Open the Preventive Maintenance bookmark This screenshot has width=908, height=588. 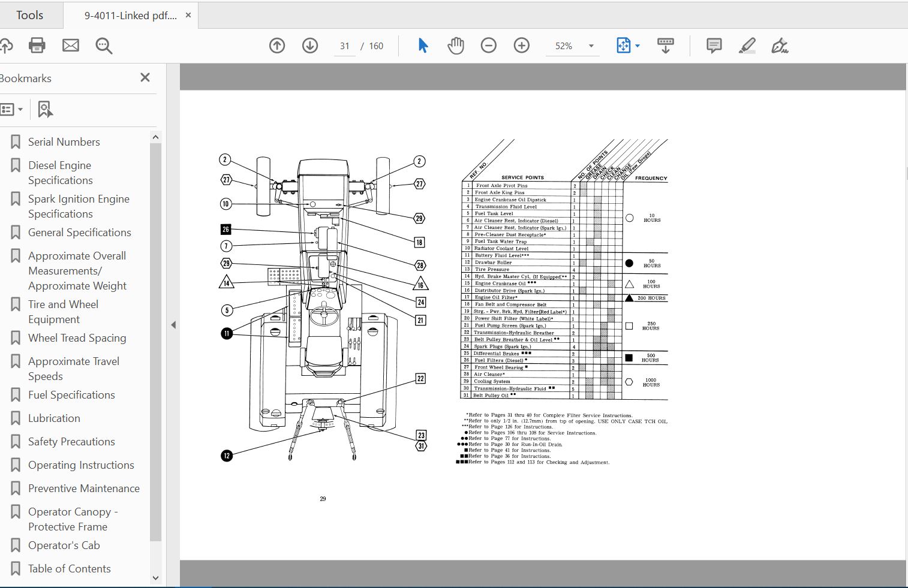[x=83, y=489]
